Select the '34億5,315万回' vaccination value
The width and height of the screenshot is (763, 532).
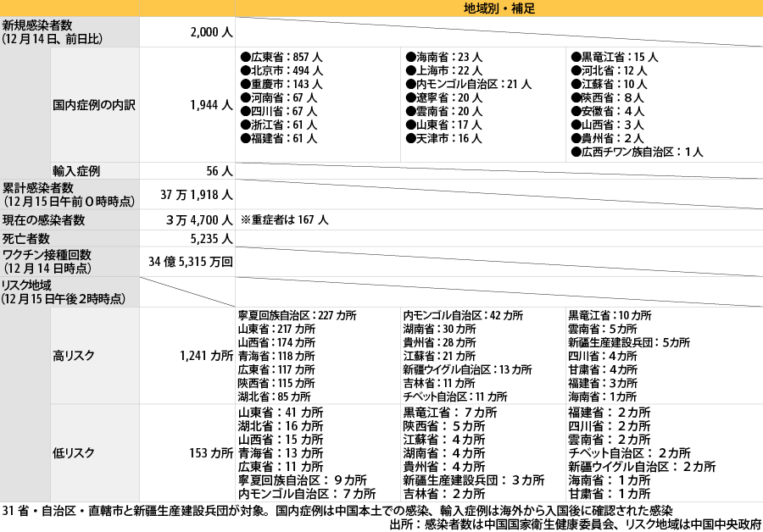tap(191, 262)
